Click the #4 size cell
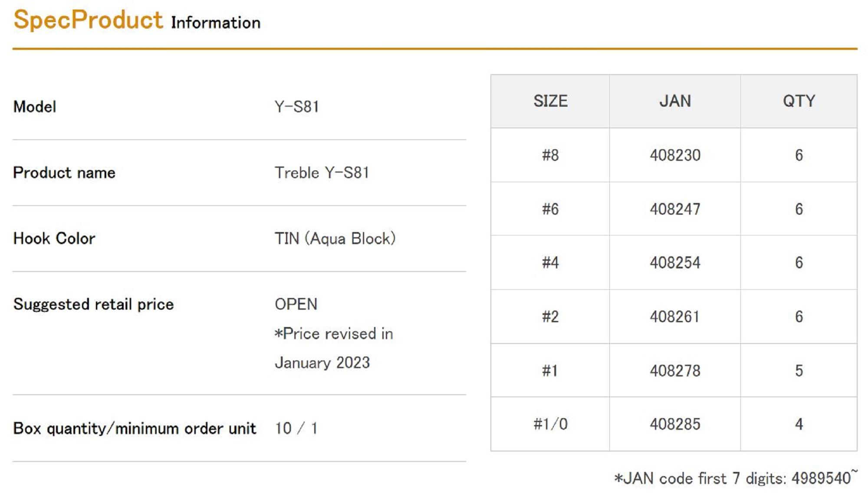Screen dimensions: 868x504 coord(550,262)
